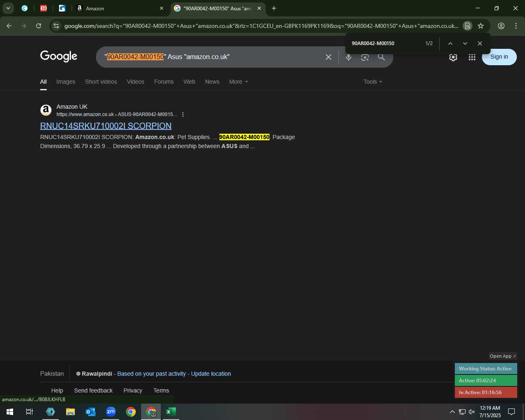Image resolution: width=525 pixels, height=420 pixels.
Task: Open the Windows notification center
Action: tap(511, 412)
